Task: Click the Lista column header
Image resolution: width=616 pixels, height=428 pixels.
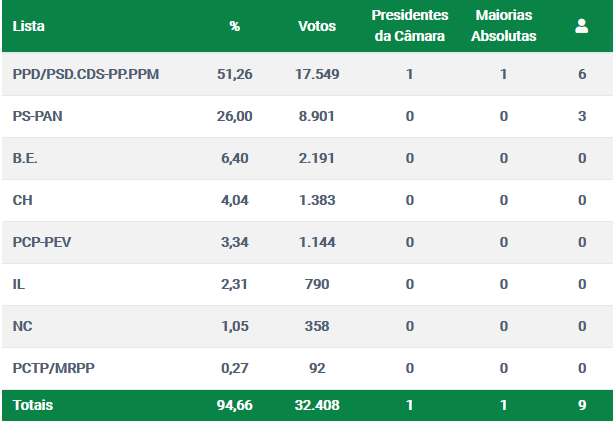Action: [29, 26]
